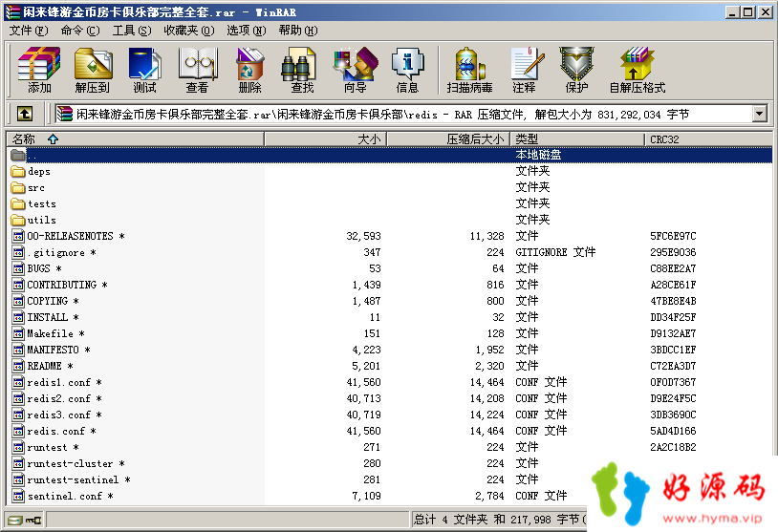Screen dimensions: 778x532
Task: Launch the Wizard (向导) toolbar icon
Action: [356, 70]
